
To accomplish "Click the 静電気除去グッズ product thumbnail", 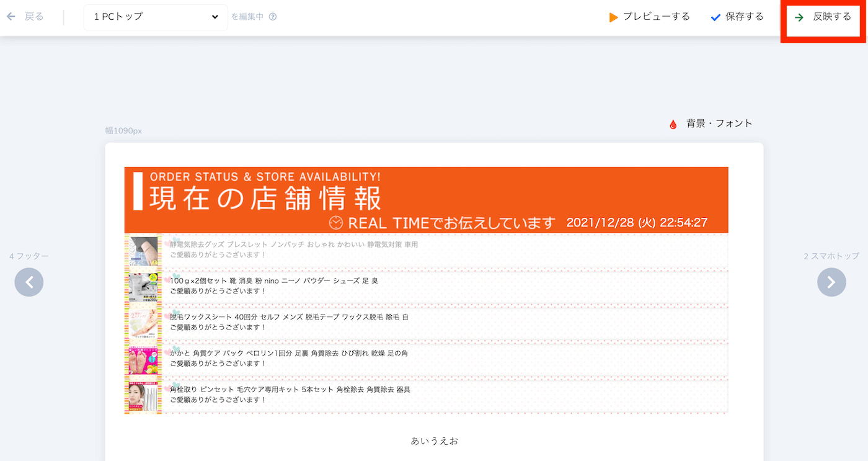I will [143, 251].
